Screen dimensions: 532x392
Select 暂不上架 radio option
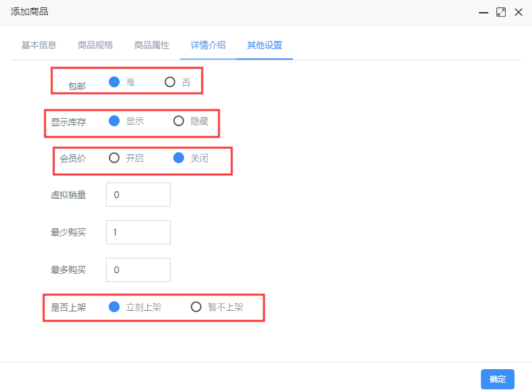[x=196, y=307]
